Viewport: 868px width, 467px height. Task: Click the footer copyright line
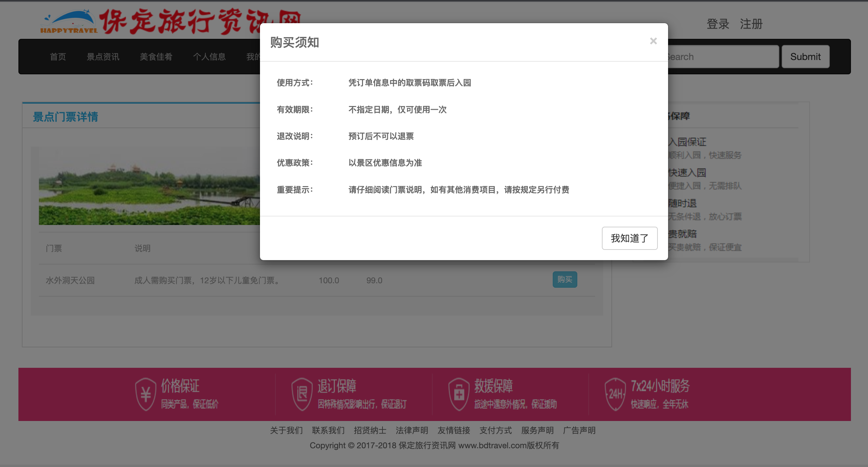pos(434,446)
